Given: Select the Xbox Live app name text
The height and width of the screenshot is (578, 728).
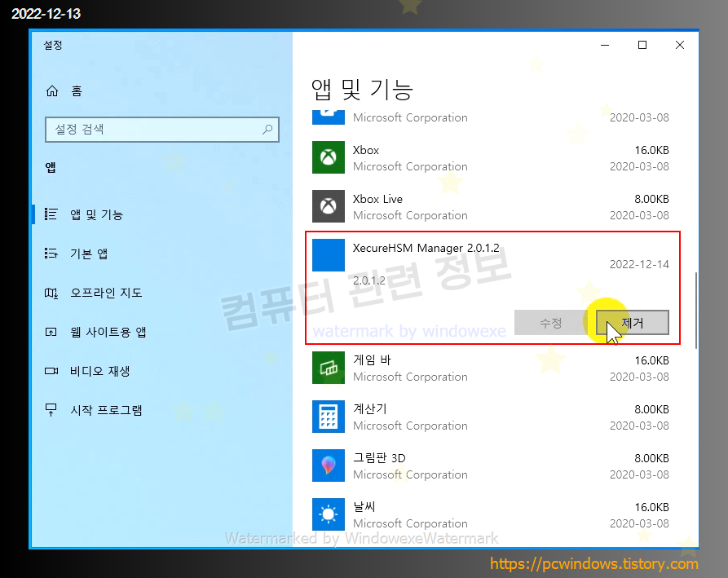Looking at the screenshot, I should 377,199.
